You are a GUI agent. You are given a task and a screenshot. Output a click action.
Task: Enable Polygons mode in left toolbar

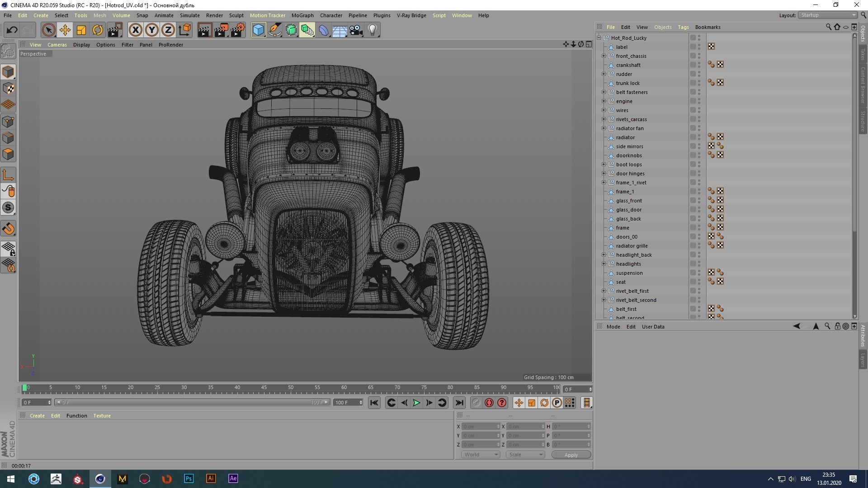(x=8, y=154)
